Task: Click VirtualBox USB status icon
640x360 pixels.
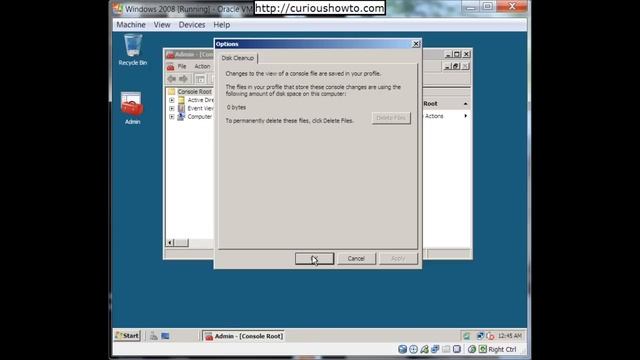Action: pos(424,349)
